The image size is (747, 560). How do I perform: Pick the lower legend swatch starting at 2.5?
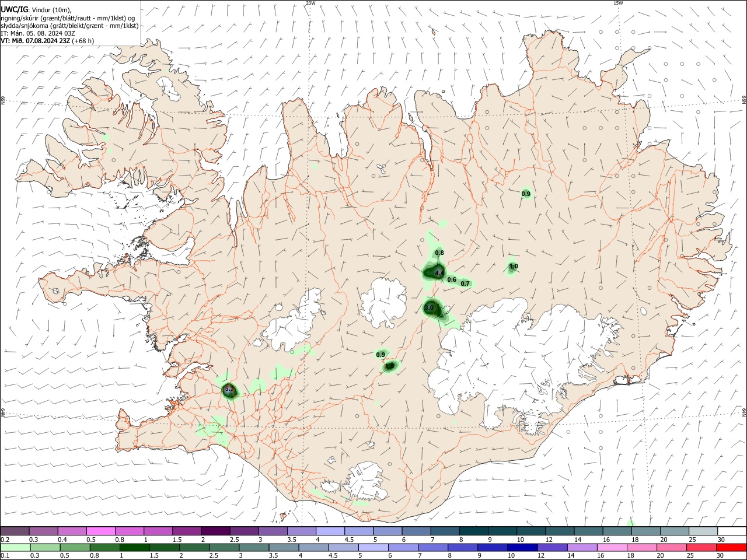[x=224, y=547]
